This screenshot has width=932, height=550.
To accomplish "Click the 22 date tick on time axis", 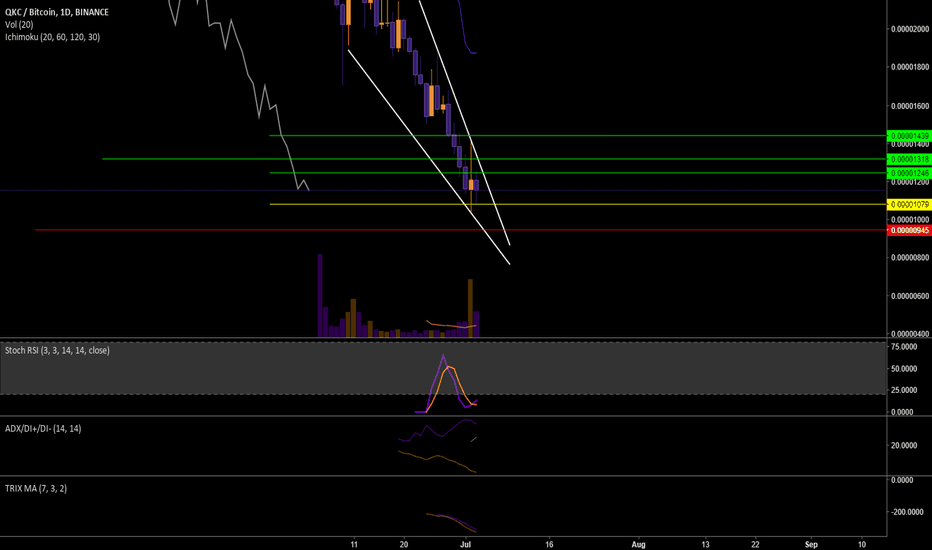I will pyautogui.click(x=755, y=544).
